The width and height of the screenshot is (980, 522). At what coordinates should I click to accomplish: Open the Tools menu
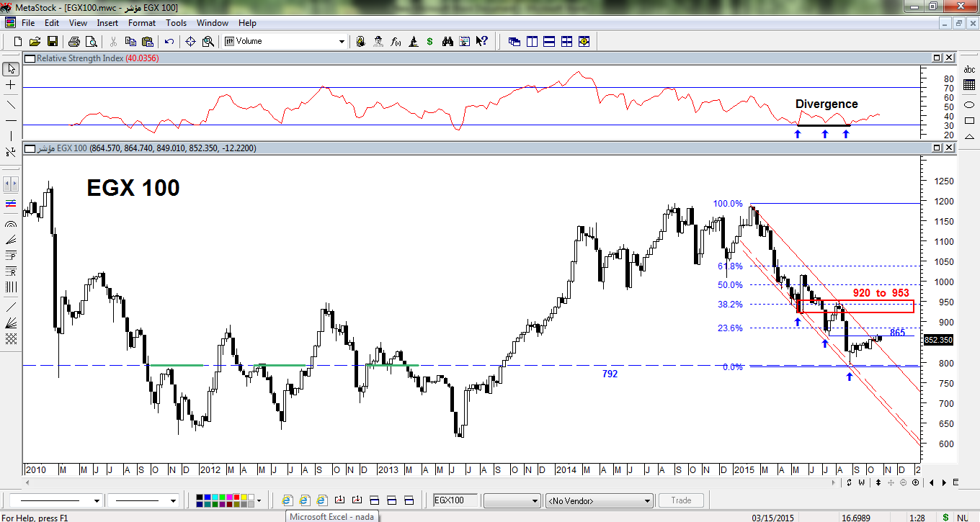tap(177, 23)
